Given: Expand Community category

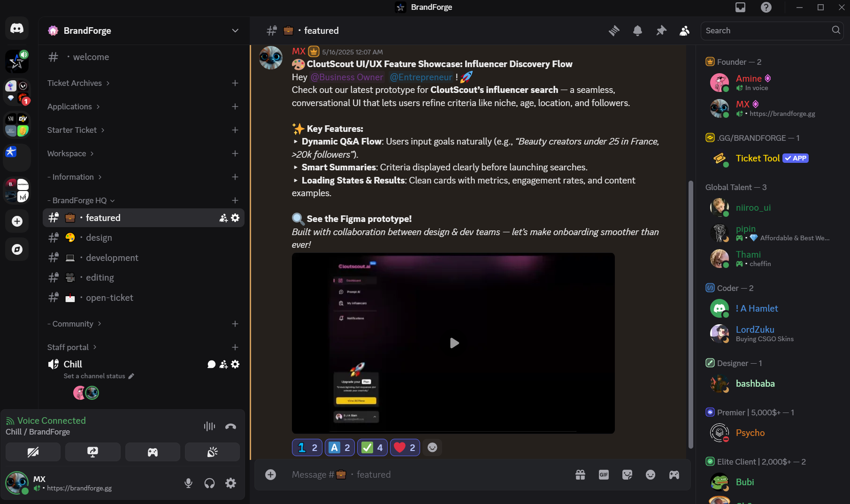Looking at the screenshot, I should point(75,324).
